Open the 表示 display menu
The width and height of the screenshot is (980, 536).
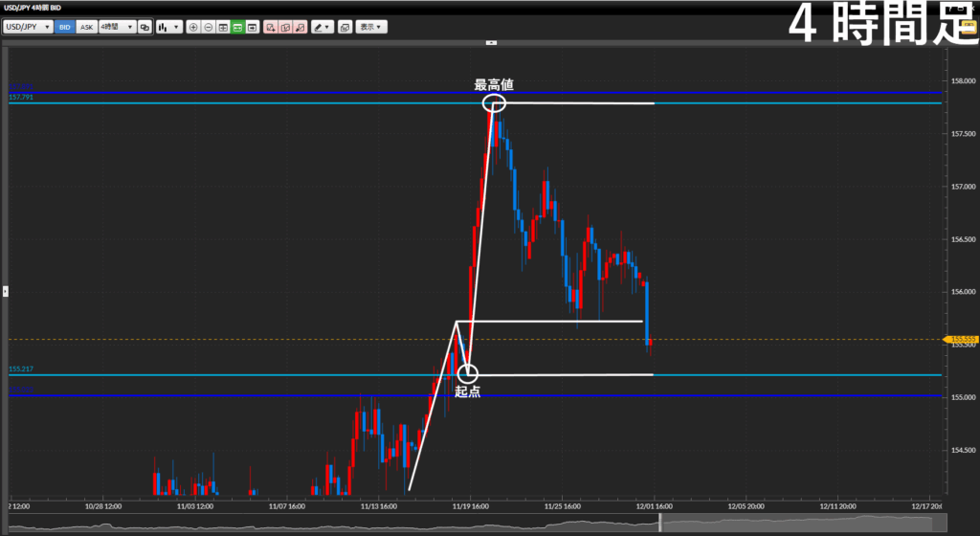(371, 27)
